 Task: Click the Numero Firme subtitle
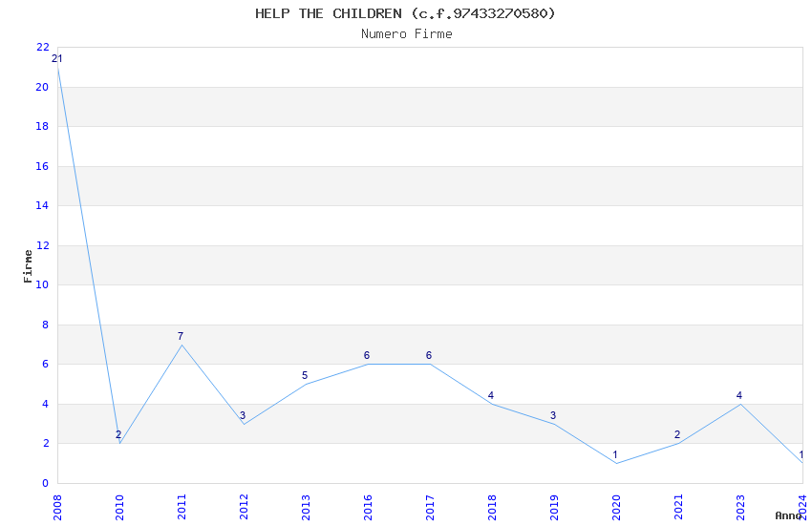pos(406,33)
